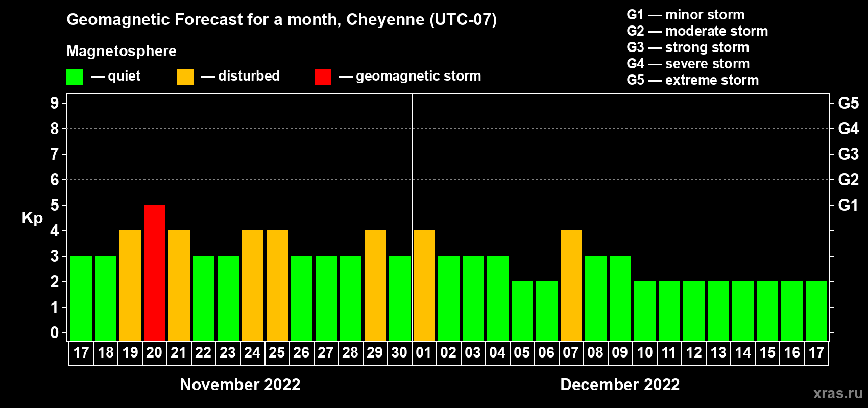This screenshot has height=408, width=868.
Task: Select the green bar for December 13
Action: point(718,311)
